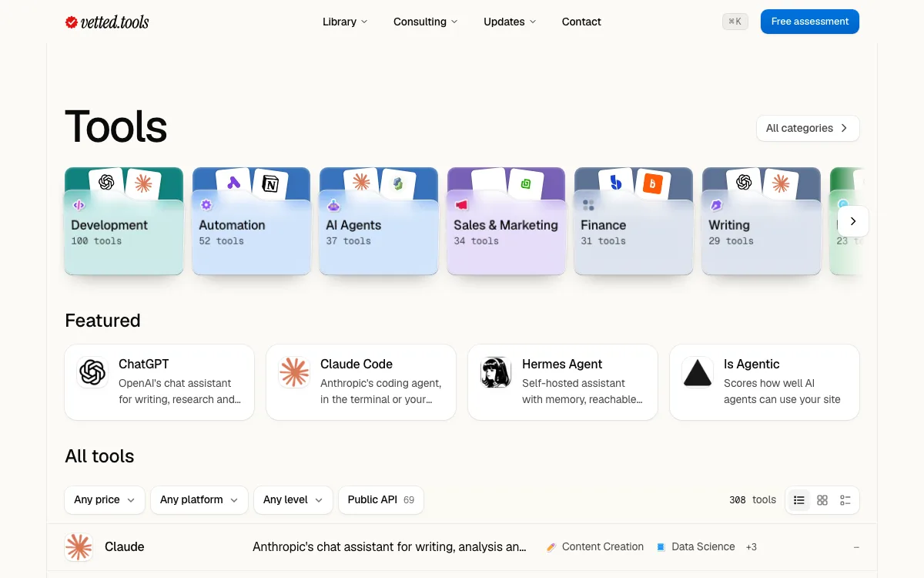Click the orange b logo on Finance folder
The height and width of the screenshot is (578, 924).
coord(653,183)
